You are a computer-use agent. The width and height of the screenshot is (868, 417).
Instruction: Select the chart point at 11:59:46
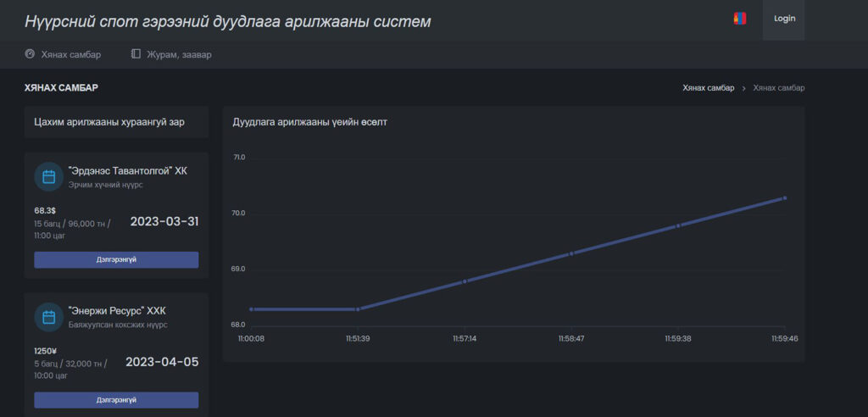pyautogui.click(x=785, y=197)
